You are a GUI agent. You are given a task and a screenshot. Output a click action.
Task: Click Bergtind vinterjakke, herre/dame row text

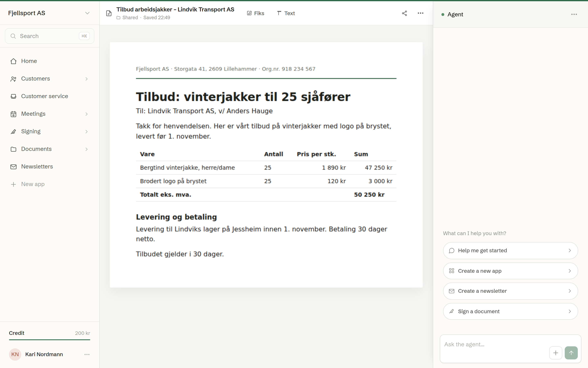[187, 168]
